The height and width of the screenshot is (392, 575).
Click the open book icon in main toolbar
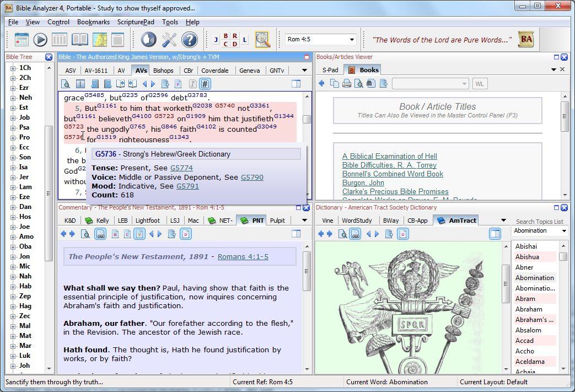tap(79, 40)
